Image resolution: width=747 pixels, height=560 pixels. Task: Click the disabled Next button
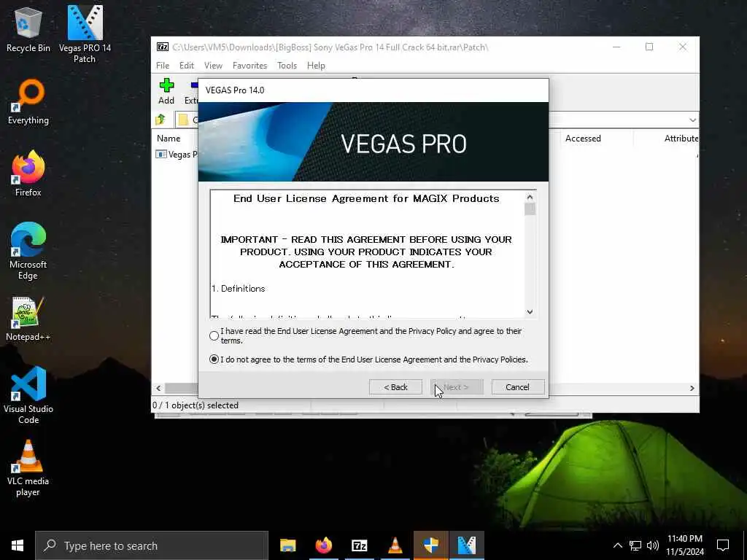pos(457,387)
